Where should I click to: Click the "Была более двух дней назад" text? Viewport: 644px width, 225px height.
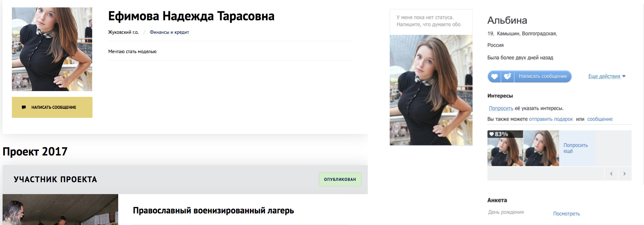[x=520, y=58]
